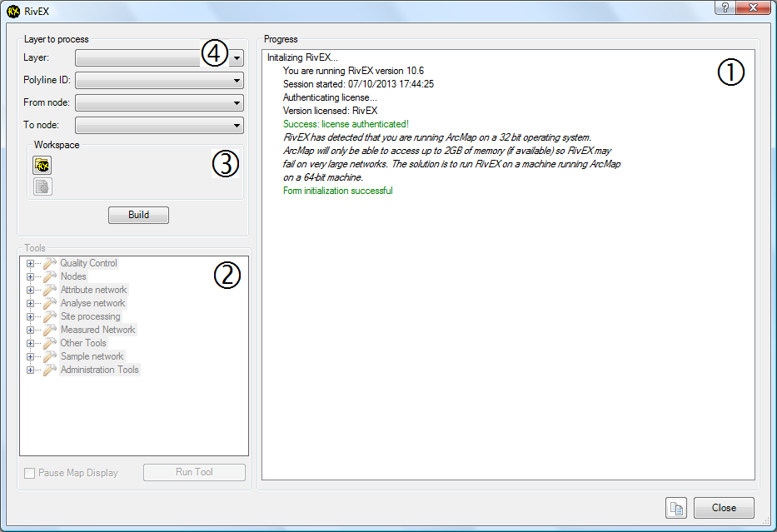The width and height of the screenshot is (777, 532).
Task: Select the Quality Control tree item
Action: pos(89,263)
